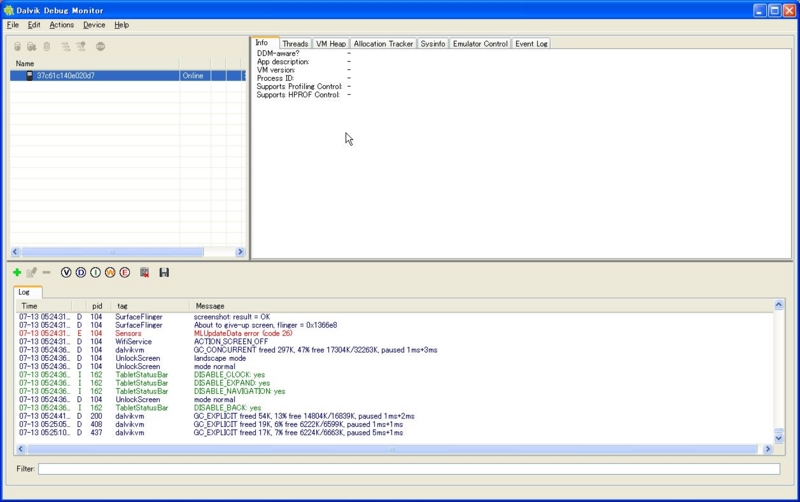Click the Message column header in log
Screen dimensions: 800x502
click(x=481, y=306)
